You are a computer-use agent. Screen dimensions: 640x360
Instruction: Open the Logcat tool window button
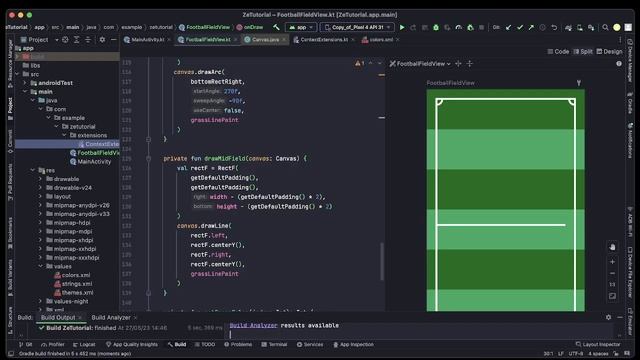pos(84,344)
